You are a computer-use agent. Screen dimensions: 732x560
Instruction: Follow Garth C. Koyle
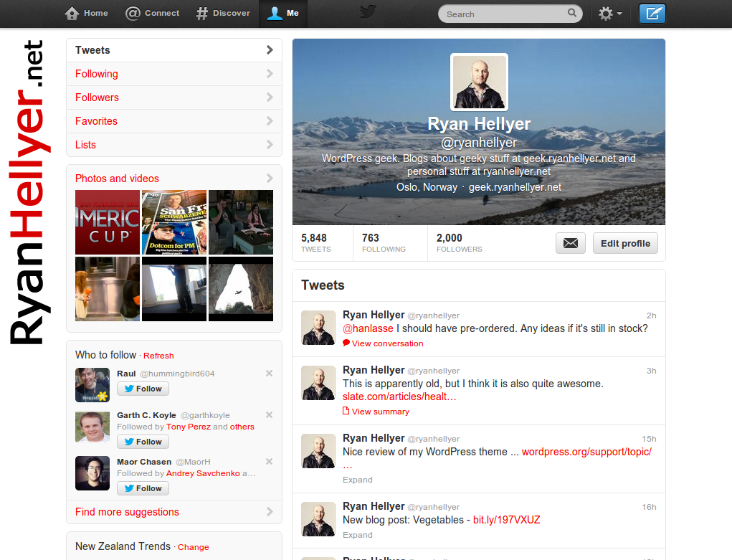pos(143,442)
